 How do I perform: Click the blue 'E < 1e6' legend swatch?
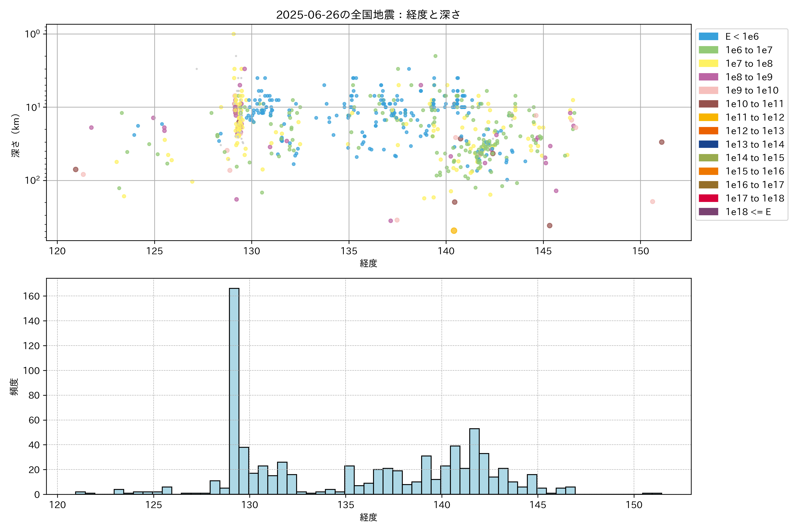pyautogui.click(x=708, y=36)
